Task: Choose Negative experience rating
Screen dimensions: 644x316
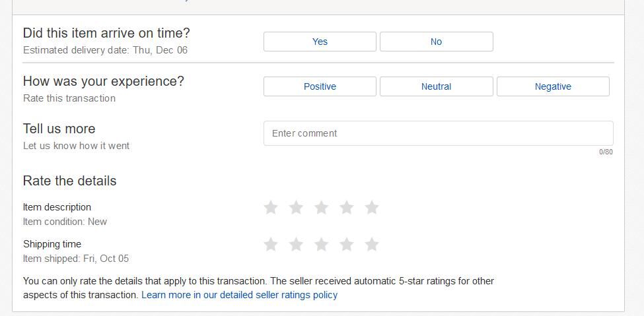Action: pyautogui.click(x=553, y=86)
